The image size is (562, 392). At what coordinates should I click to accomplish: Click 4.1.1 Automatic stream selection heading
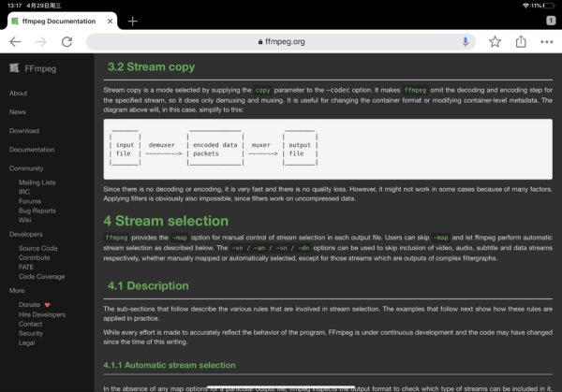pyautogui.click(x=170, y=365)
